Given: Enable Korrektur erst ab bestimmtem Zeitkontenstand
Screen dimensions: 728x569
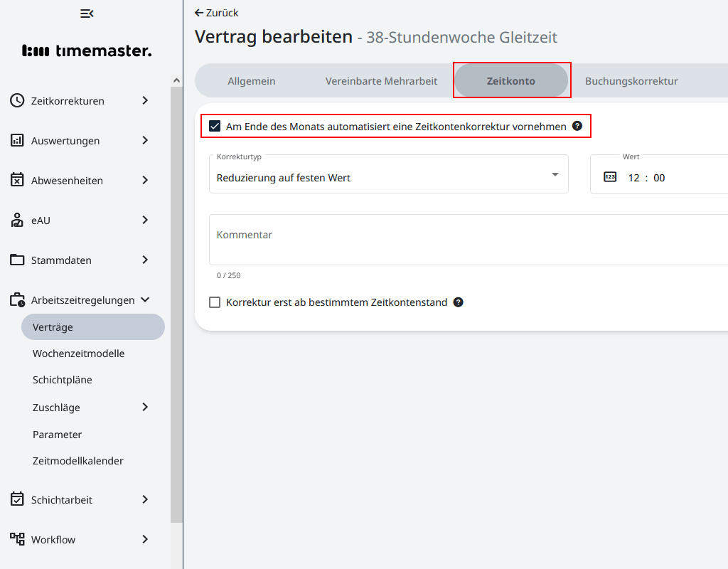Looking at the screenshot, I should pos(215,302).
